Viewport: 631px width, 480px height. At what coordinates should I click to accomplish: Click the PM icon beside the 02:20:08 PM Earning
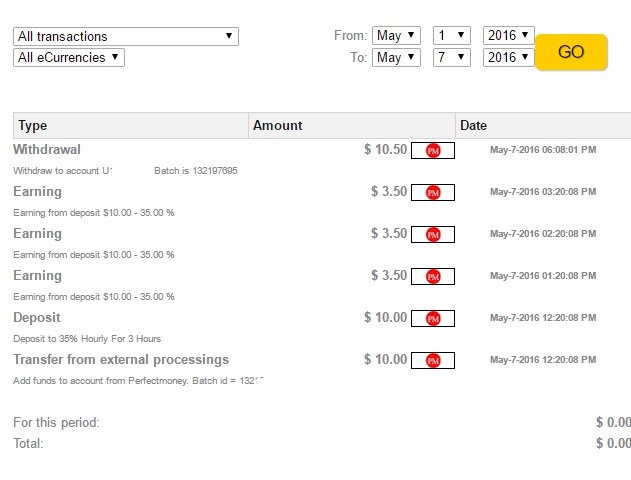(433, 234)
